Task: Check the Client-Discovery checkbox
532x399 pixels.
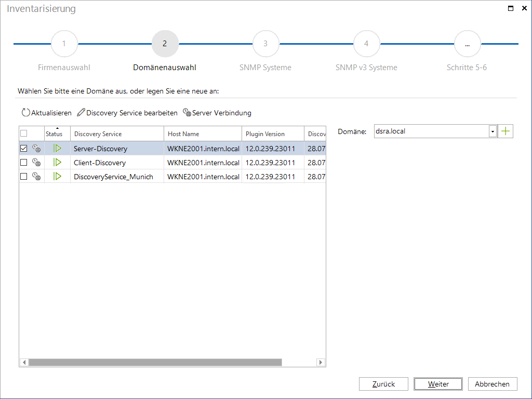Action: click(24, 163)
